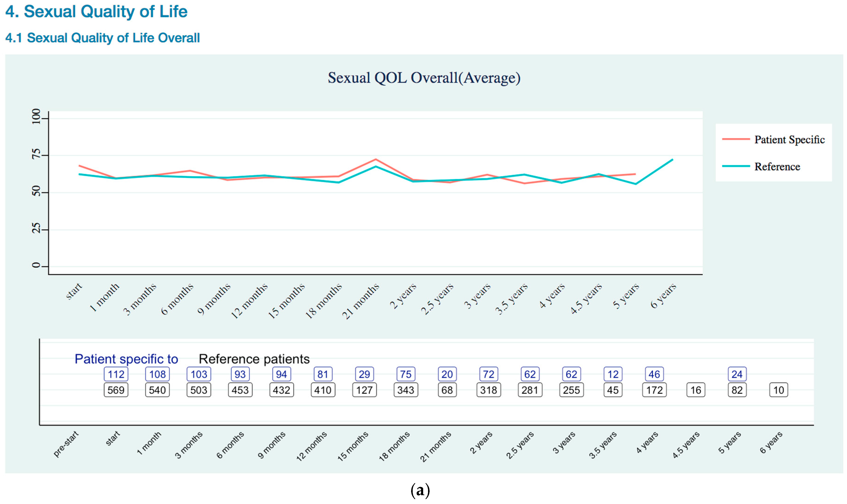Click the '6 years' chart axis label
847x504 pixels.
[x=663, y=296]
